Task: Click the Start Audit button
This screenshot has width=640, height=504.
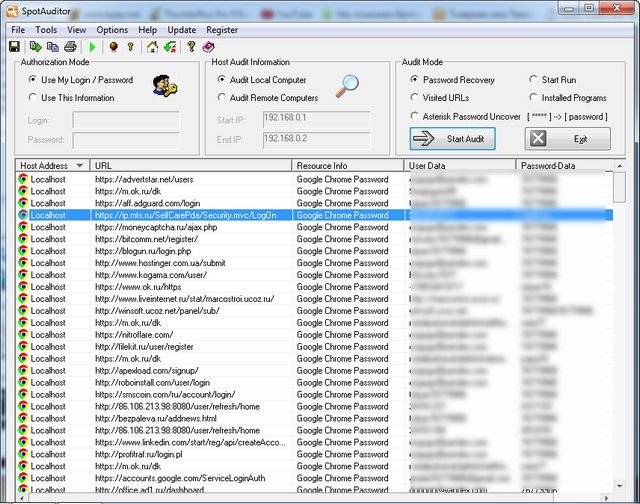Action: click(x=453, y=139)
